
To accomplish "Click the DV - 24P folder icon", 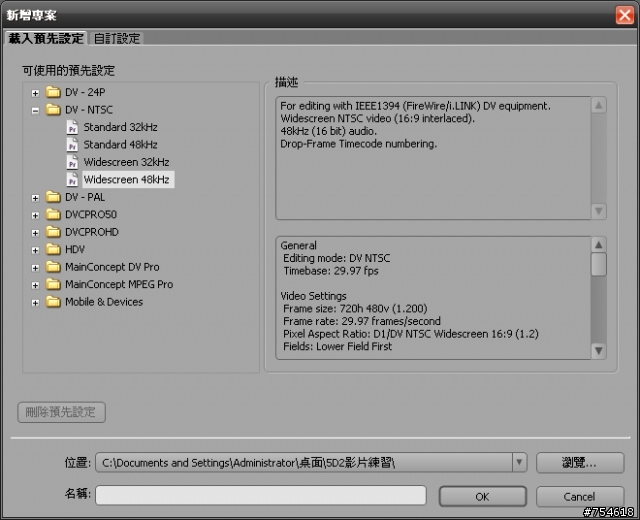I will [53, 92].
